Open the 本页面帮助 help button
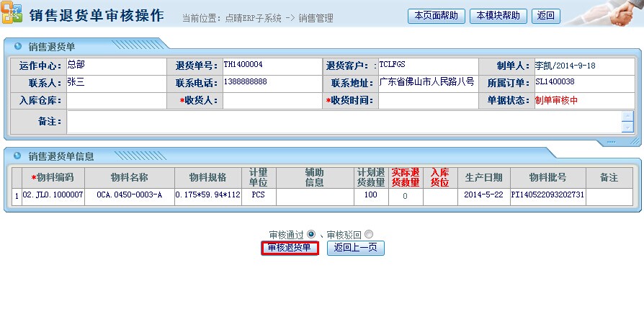 point(437,16)
